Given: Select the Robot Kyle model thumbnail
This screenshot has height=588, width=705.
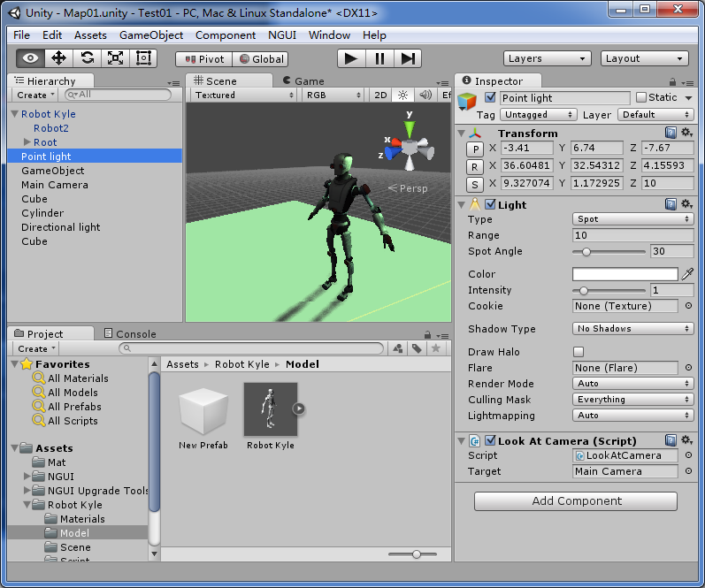Looking at the screenshot, I should [x=270, y=409].
